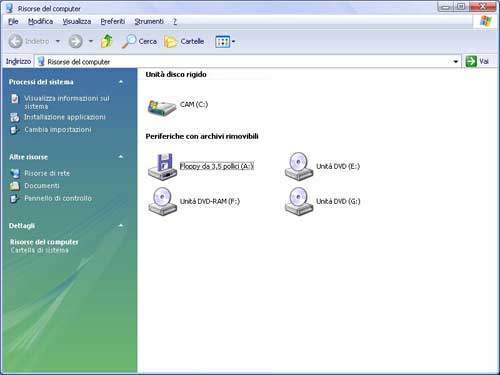Open Installazione applicazioni link
The image size is (500, 375).
click(65, 117)
